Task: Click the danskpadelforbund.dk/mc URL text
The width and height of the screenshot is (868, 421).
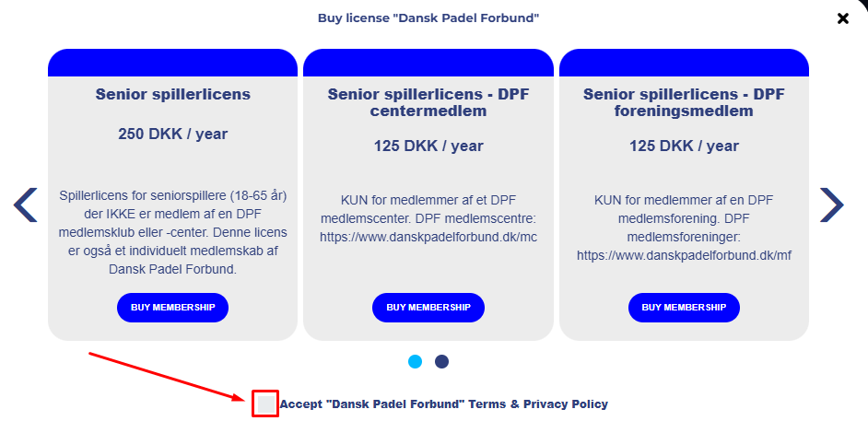Action: pos(428,237)
